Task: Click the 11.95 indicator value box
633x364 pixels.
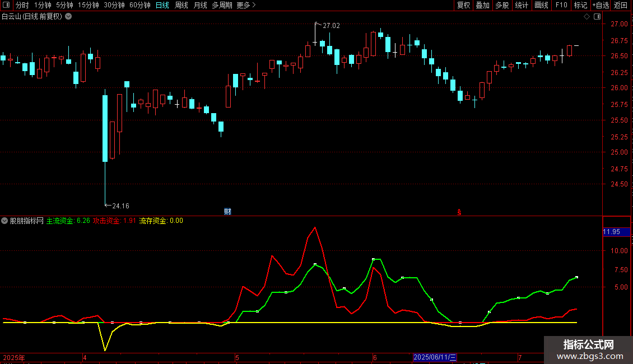Action: (x=616, y=232)
